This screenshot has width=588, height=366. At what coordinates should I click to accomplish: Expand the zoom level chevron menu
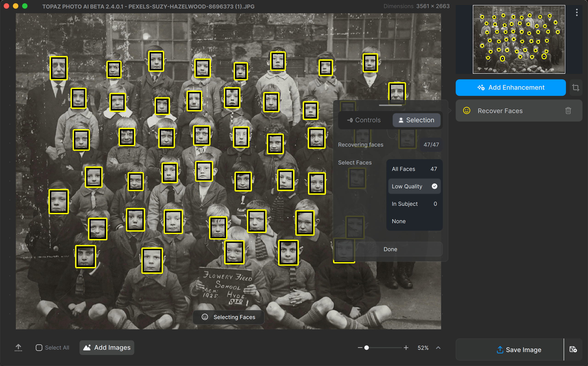point(438,348)
